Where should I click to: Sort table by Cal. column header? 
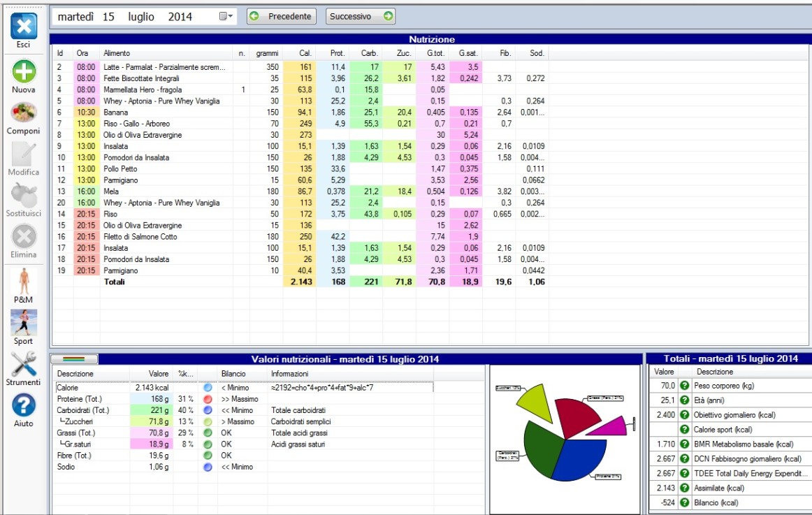(x=305, y=53)
